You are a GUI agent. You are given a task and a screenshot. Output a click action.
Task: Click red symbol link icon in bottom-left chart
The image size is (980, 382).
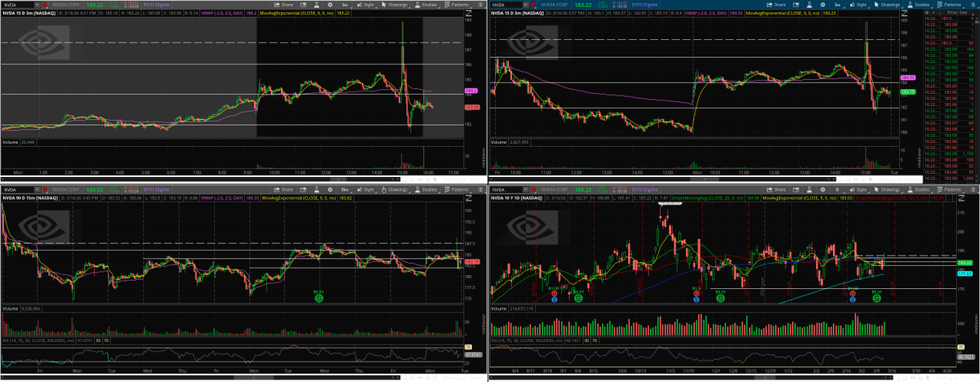45,189
